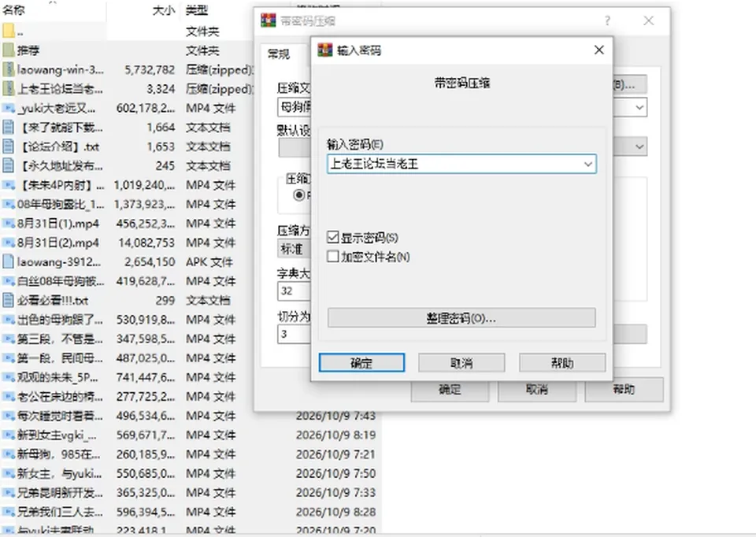Select the laowang-3912 APK file icon

(x=8, y=261)
